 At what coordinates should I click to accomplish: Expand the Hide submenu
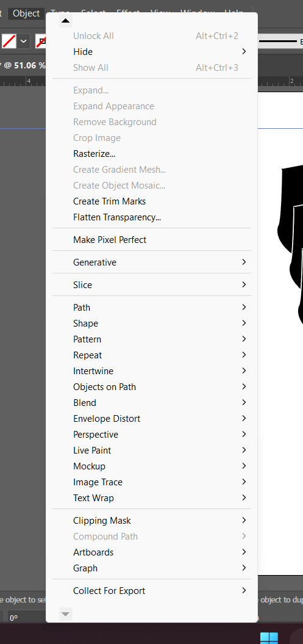point(152,52)
